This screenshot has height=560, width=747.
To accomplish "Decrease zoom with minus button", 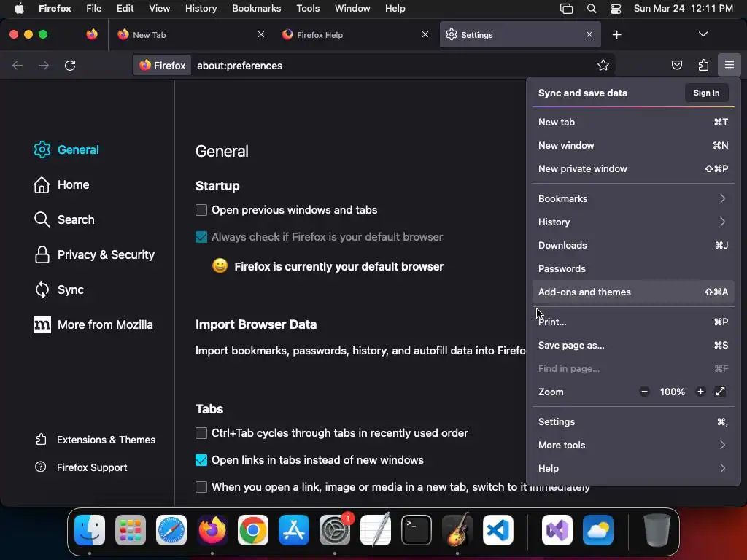I will tap(645, 392).
